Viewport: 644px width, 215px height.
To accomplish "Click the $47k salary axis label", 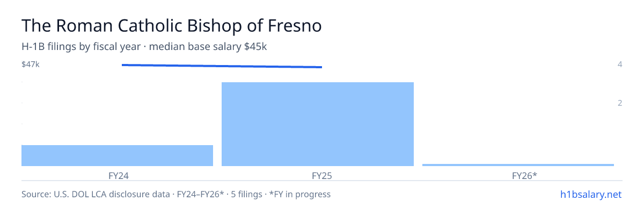I will tap(31, 64).
